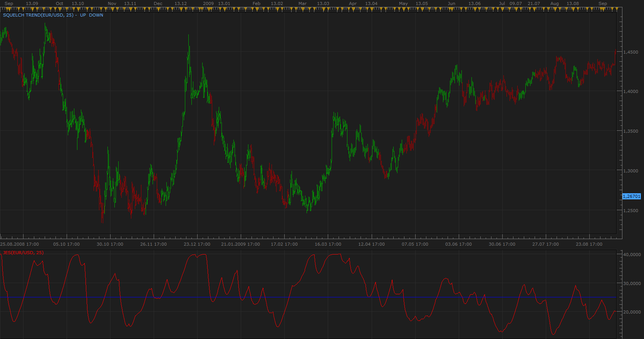Viewport: 644px width, 339px height.
Task: Click the 1,4500 price axis label
Action: click(631, 52)
